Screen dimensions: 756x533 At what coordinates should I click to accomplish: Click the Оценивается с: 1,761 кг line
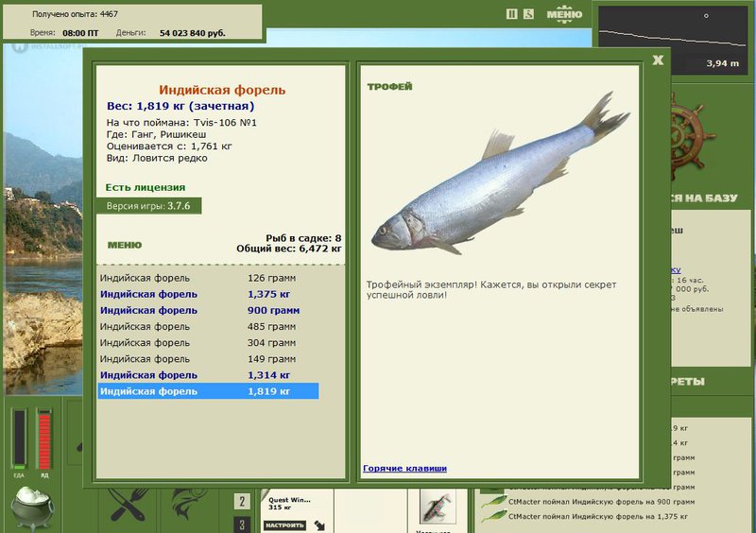[x=169, y=146]
